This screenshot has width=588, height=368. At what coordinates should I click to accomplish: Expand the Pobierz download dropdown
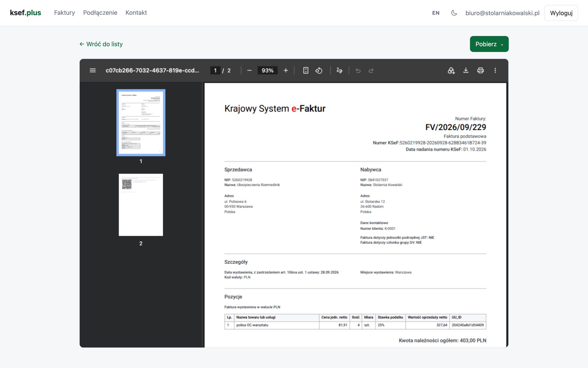pos(489,44)
